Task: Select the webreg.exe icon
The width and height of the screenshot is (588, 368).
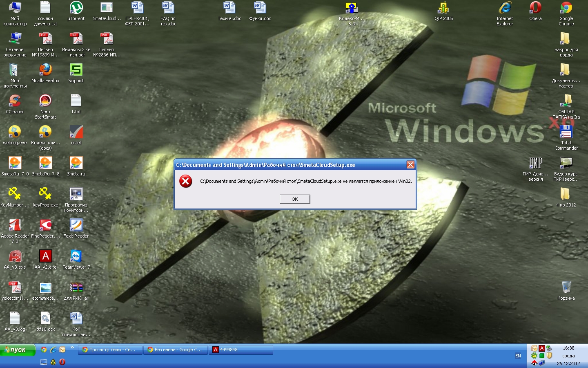Action: click(x=15, y=135)
